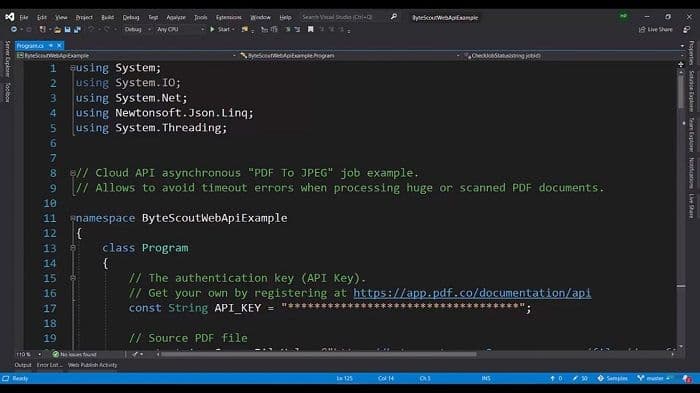Open the CheckJobStatus member dropdown
Viewport: 700px width, 393px height.
(573, 56)
